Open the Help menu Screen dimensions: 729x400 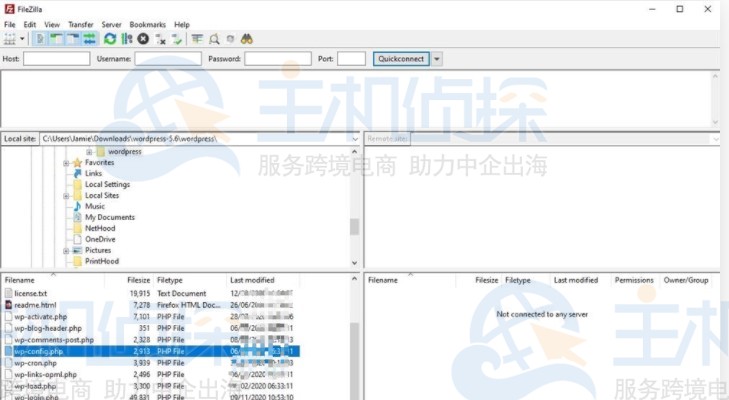click(182, 25)
